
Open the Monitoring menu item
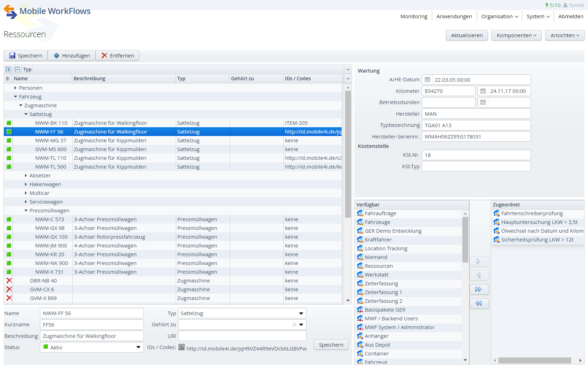[414, 16]
